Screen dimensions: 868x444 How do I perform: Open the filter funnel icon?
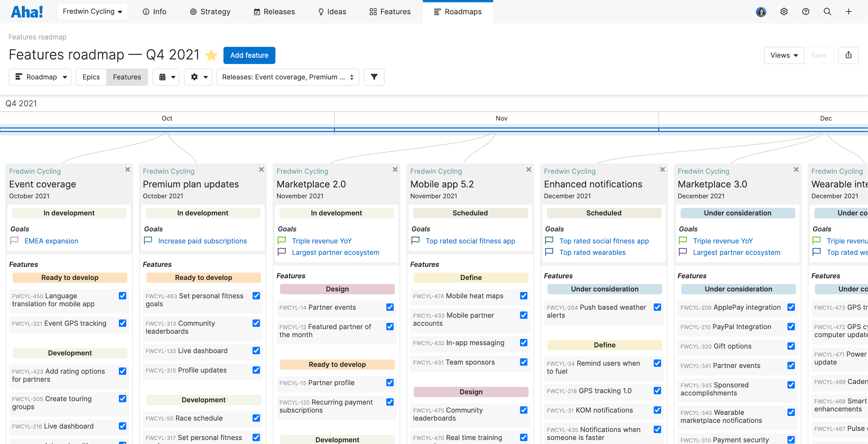tap(374, 77)
